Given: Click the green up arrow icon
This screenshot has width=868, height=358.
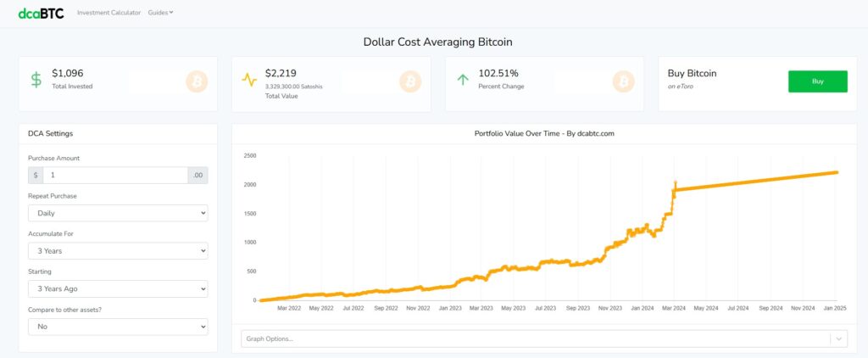Looking at the screenshot, I should [x=463, y=80].
